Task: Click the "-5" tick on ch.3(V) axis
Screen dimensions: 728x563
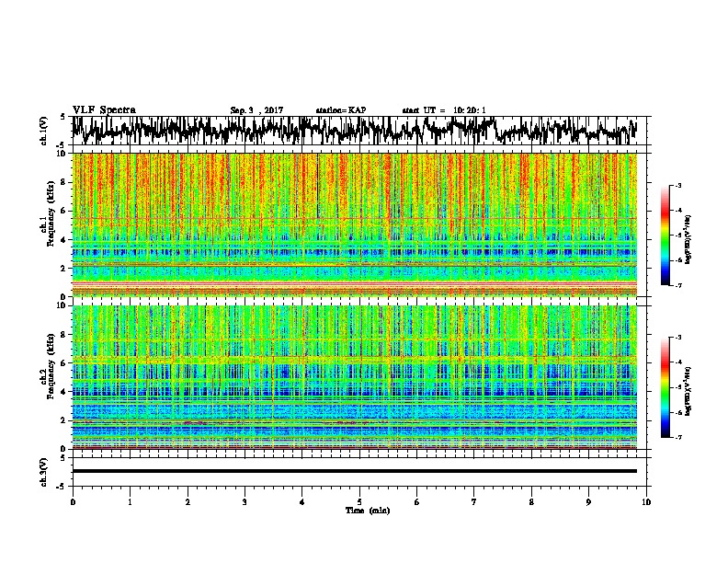Action: (x=63, y=487)
